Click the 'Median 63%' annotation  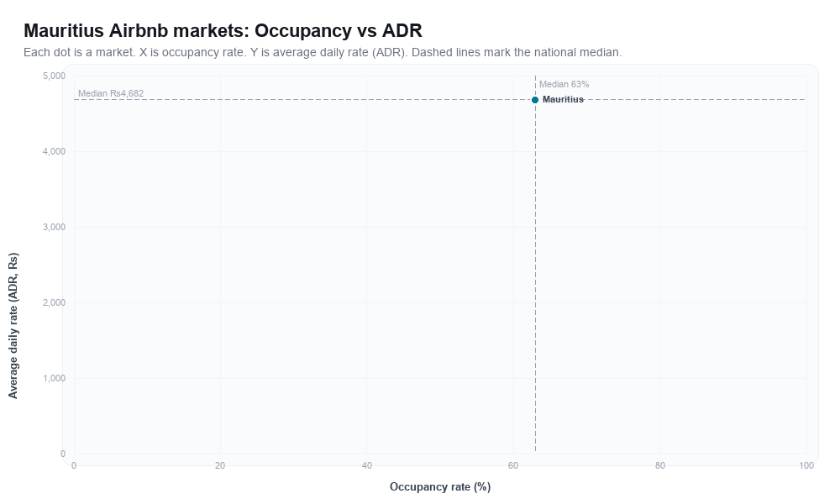pyautogui.click(x=564, y=84)
